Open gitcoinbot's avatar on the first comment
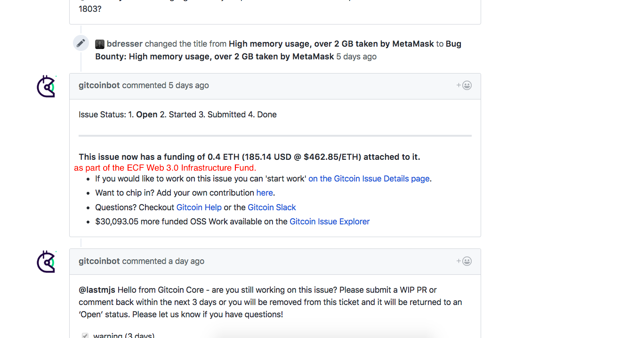Screen dimensions: 644x338 pos(47,86)
